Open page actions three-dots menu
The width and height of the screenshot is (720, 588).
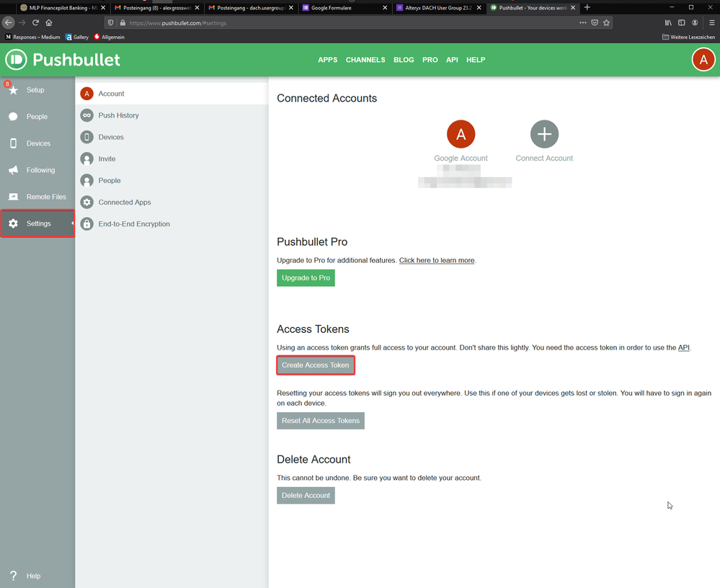point(583,22)
